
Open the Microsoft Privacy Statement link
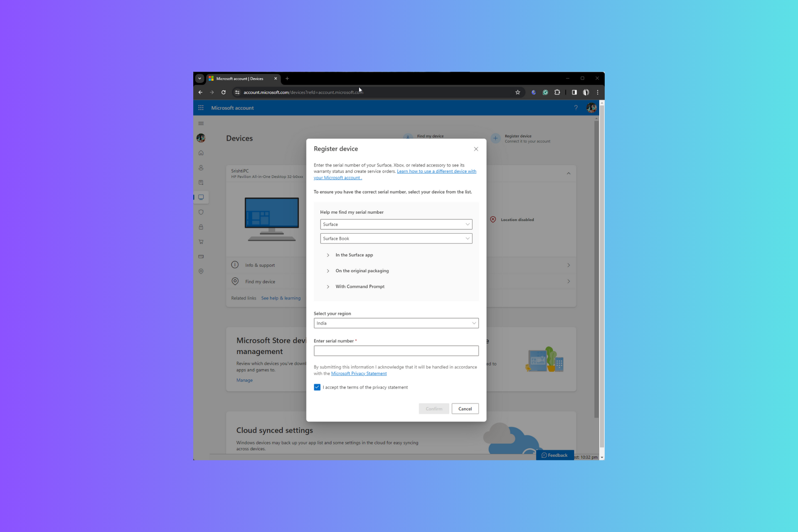(359, 374)
